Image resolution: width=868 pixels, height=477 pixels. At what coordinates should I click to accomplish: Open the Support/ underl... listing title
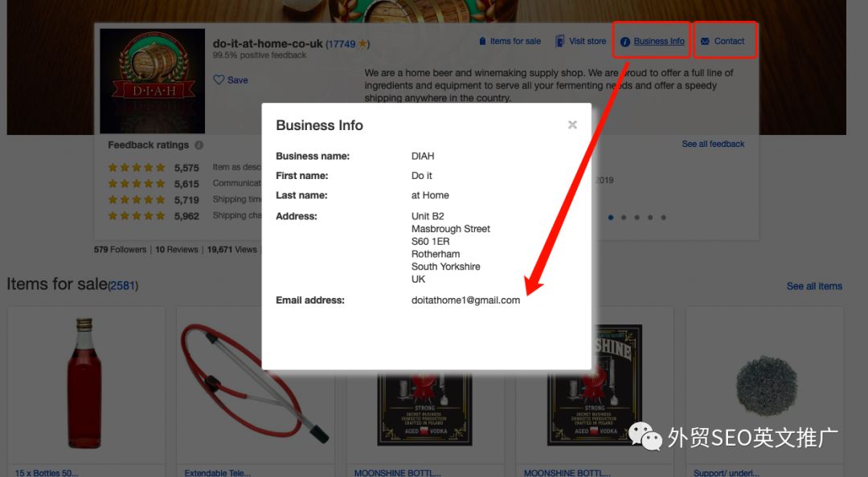[727, 472]
